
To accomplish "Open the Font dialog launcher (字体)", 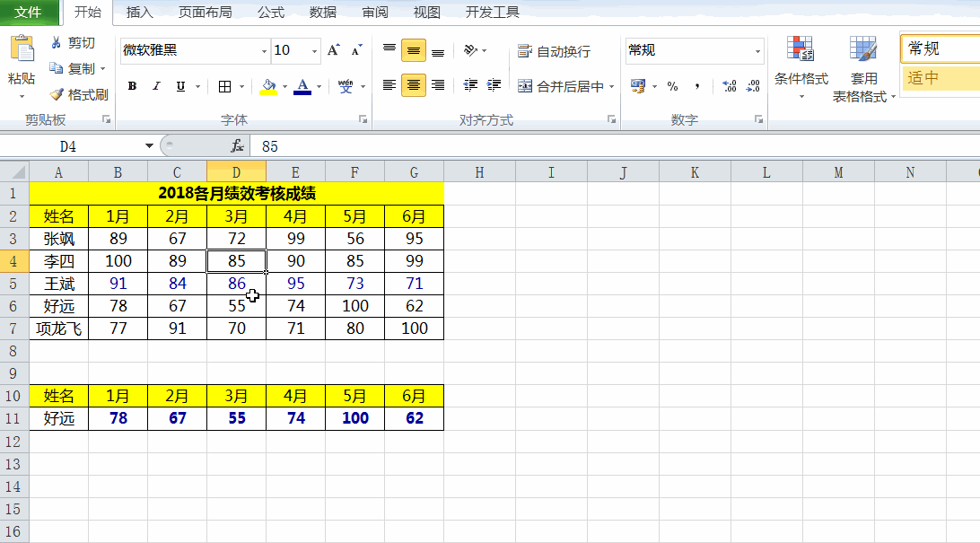I will tap(363, 119).
